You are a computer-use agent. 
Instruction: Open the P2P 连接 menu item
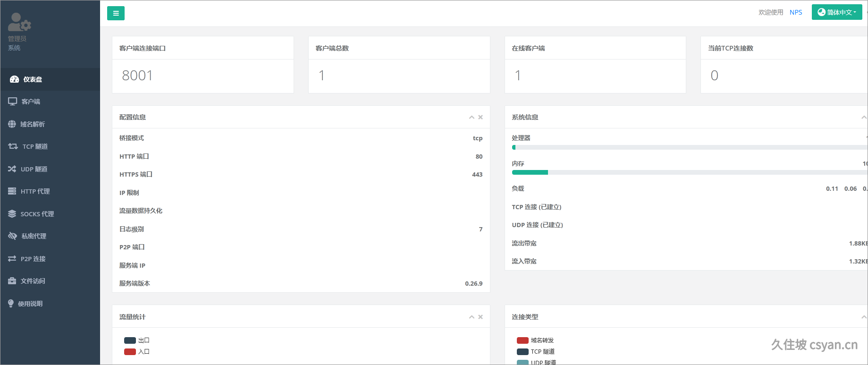[x=50, y=259]
